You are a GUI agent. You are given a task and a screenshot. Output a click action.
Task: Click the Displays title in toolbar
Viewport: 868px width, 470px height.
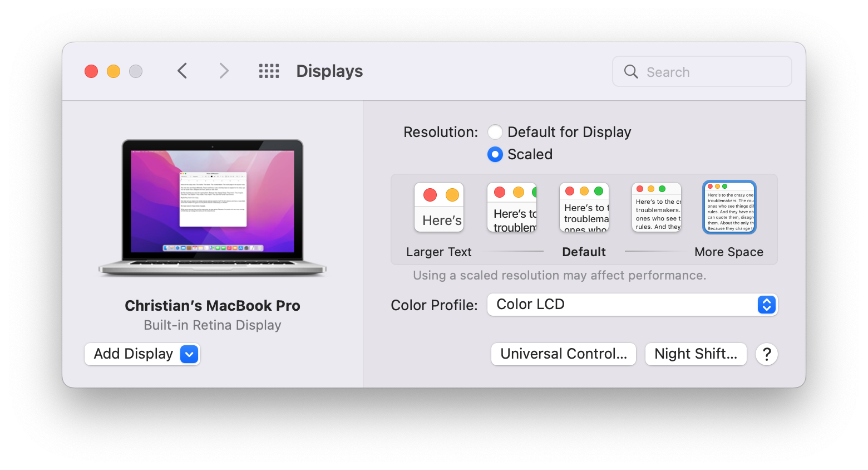click(x=329, y=71)
